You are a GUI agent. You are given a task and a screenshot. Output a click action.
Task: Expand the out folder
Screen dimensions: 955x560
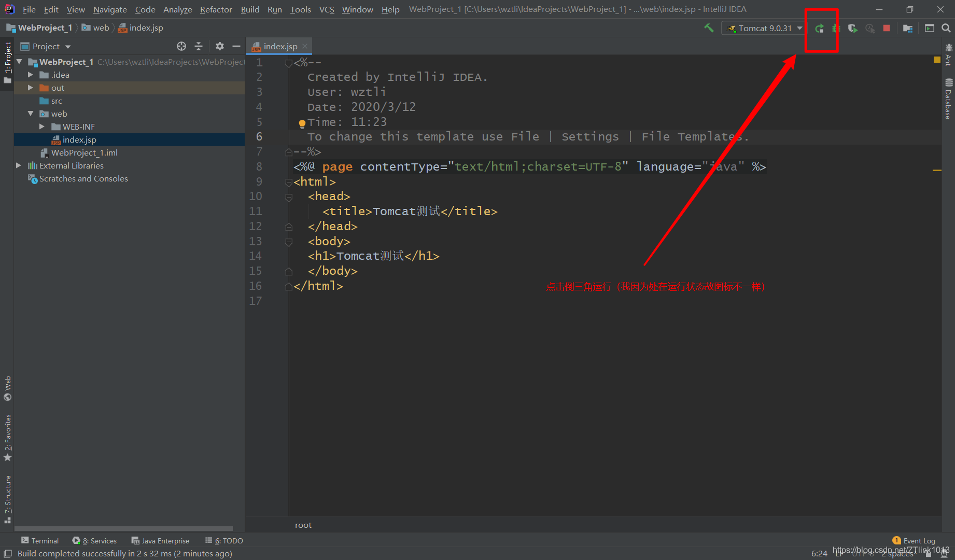(x=31, y=88)
